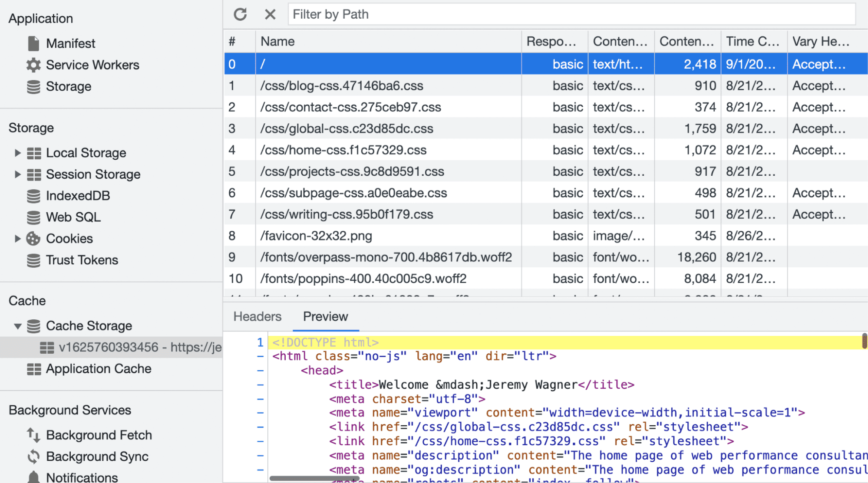Expand the Local Storage tree item
Viewport: 868px width, 483px height.
(x=17, y=152)
